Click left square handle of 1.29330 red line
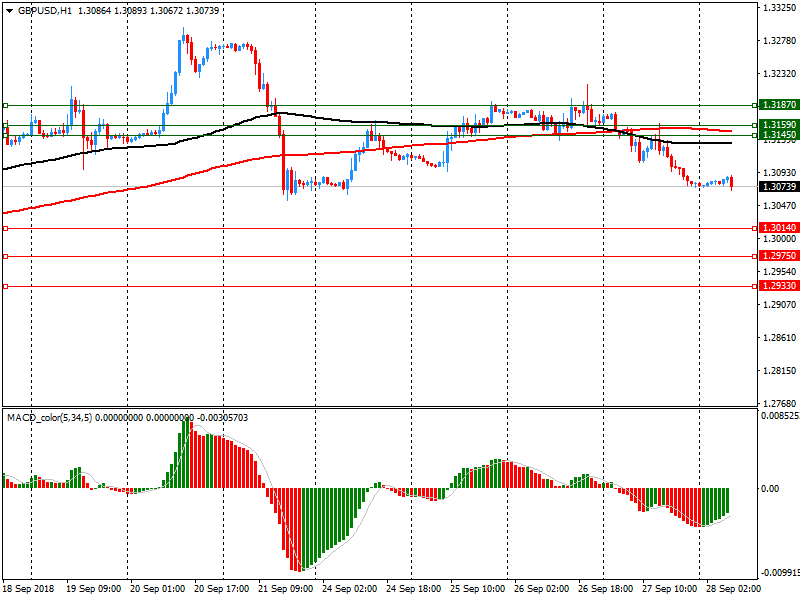800x600 pixels. tap(5, 286)
